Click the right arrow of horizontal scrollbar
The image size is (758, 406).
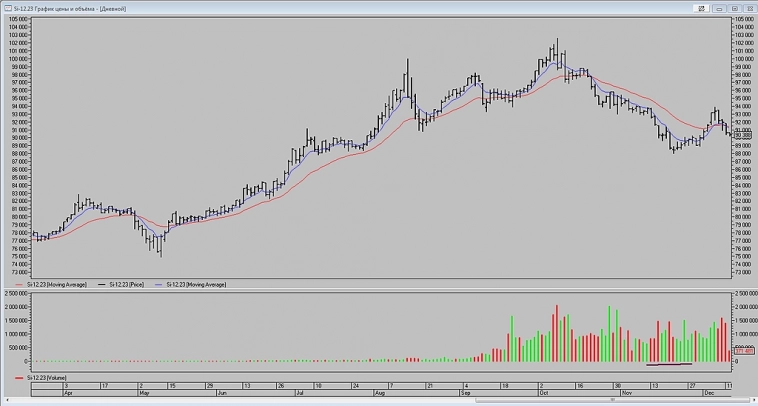(x=753, y=399)
